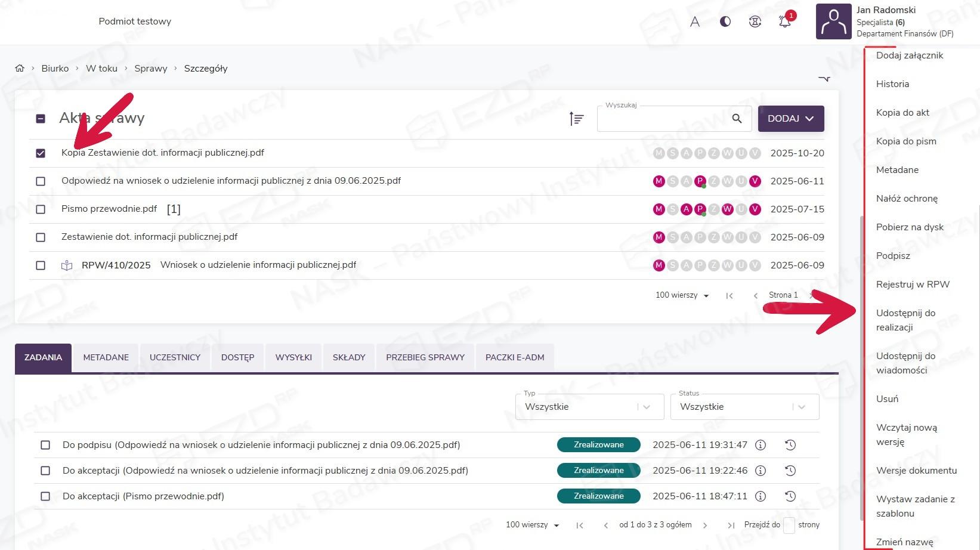Screen dimensions: 980x550
Task: Switch to the PRZEBIEG SPRAWY tab
Action: (425, 357)
